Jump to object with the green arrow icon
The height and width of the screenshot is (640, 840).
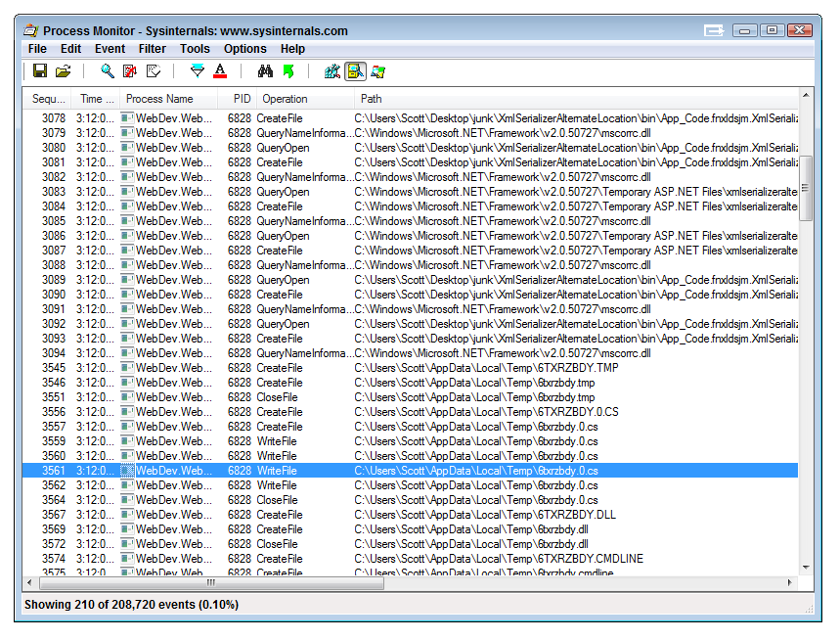[x=287, y=70]
